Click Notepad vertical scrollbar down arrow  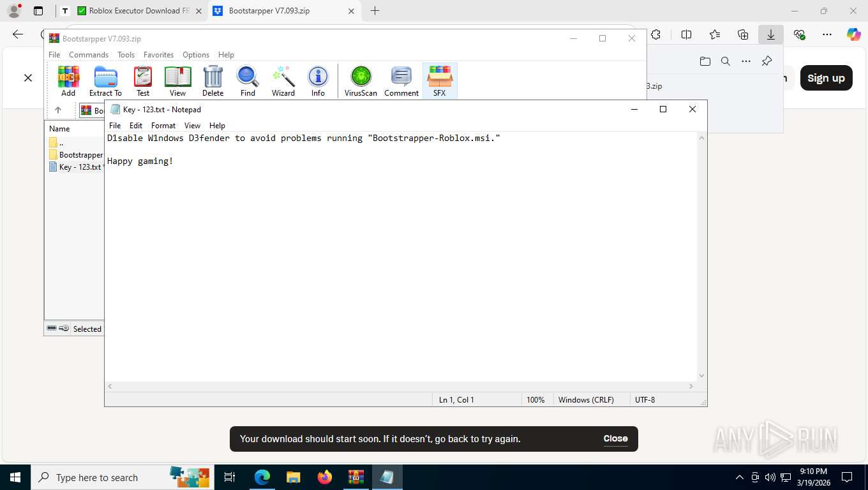(x=702, y=376)
